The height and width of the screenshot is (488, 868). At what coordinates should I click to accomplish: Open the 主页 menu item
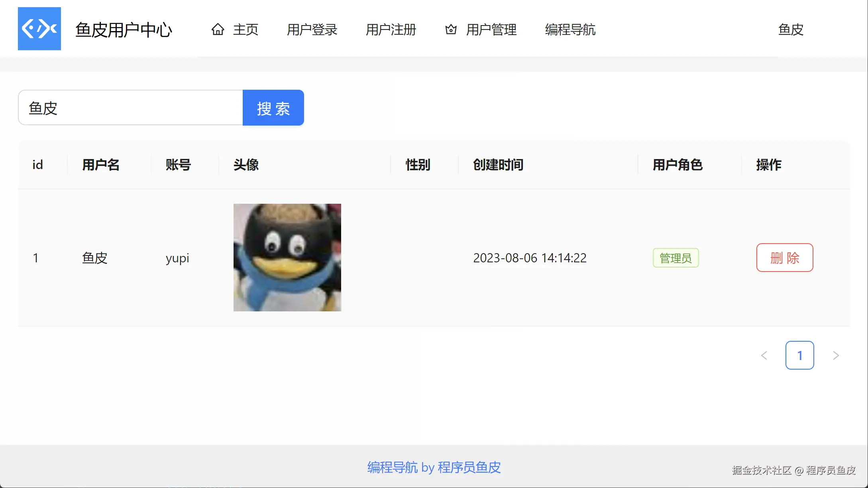click(x=245, y=30)
